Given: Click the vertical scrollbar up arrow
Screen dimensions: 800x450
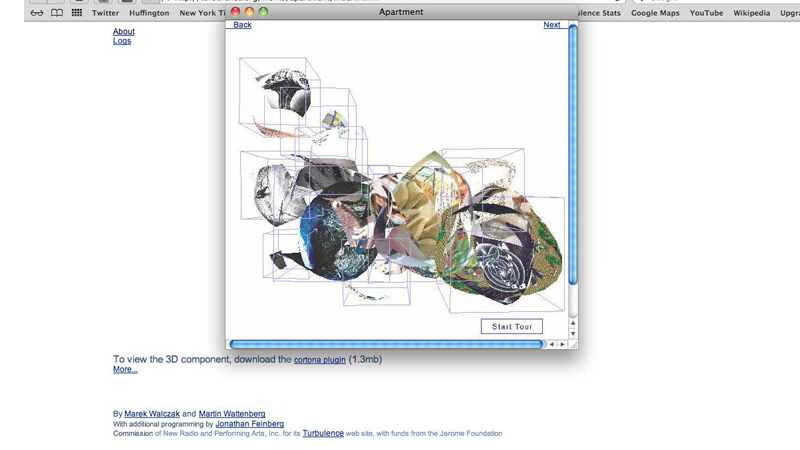Looking at the screenshot, I should click(573, 324).
